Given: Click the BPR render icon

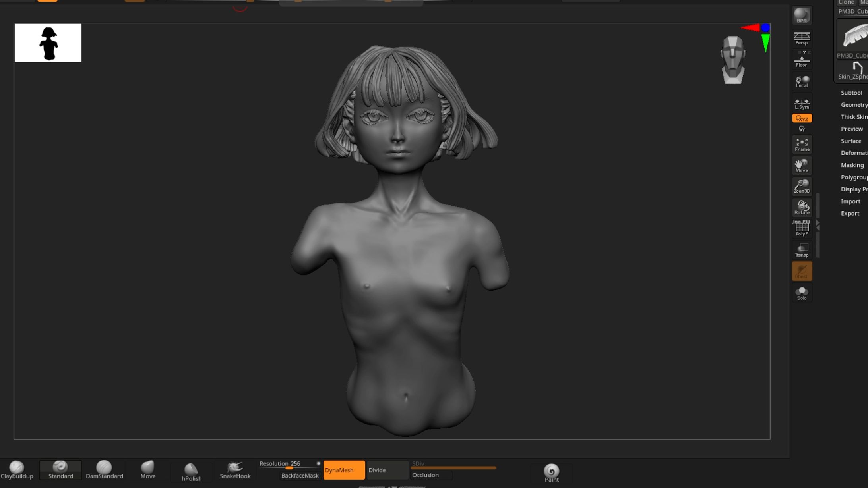Looking at the screenshot, I should [x=802, y=16].
